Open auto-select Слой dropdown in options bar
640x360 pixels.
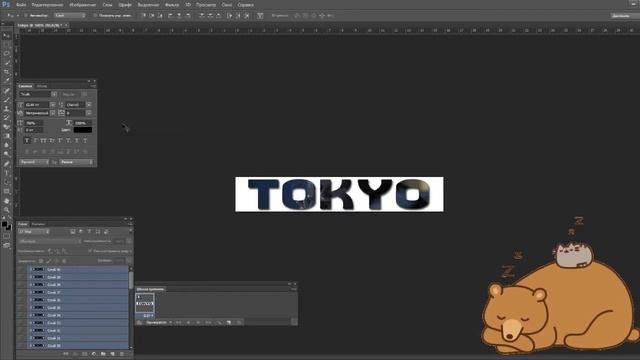(70, 16)
